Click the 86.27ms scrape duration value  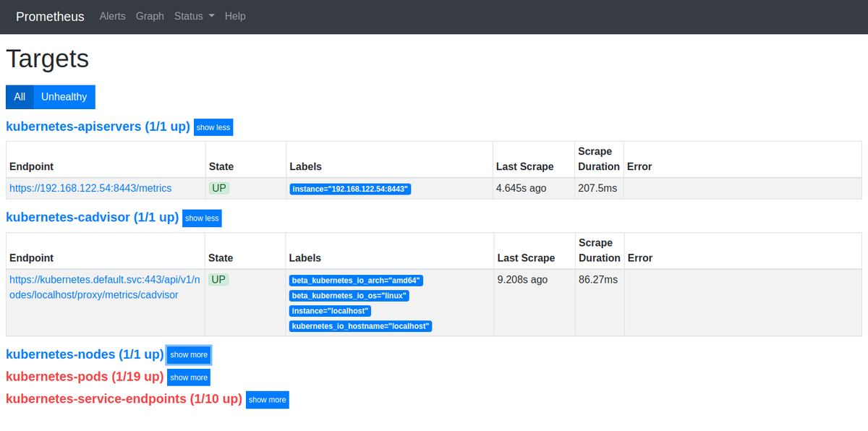click(598, 279)
